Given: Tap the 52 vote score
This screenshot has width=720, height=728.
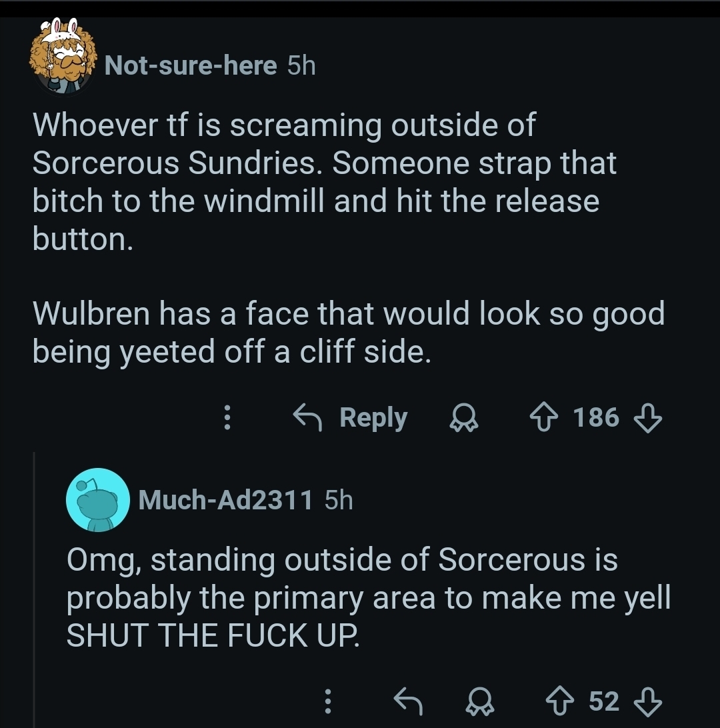Looking at the screenshot, I should point(604,701).
